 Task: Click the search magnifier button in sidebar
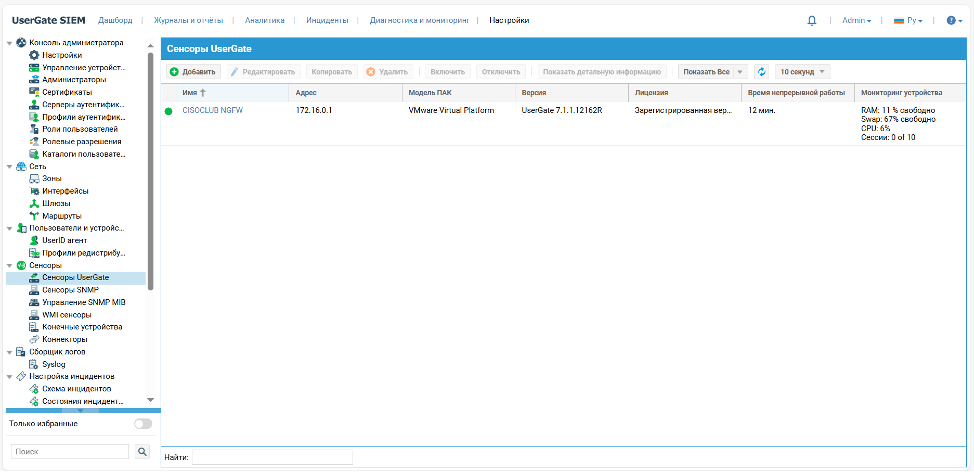142,452
